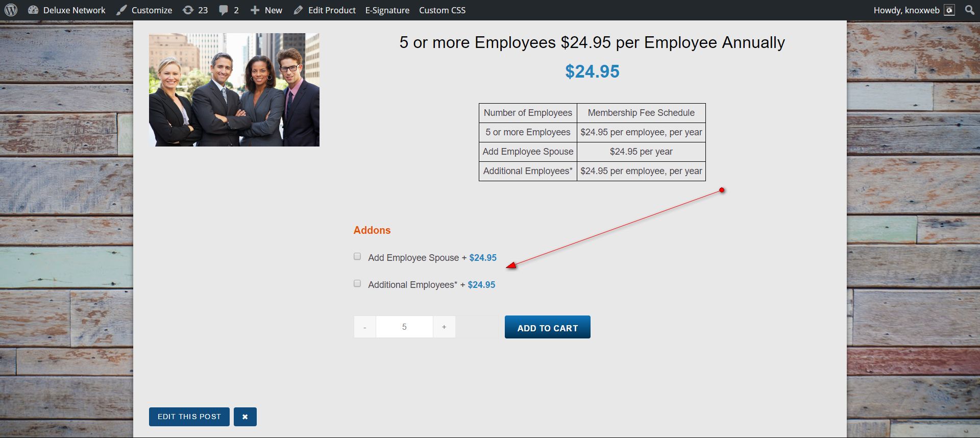Open the E-Signature menu
The image size is (980, 438).
pos(387,10)
